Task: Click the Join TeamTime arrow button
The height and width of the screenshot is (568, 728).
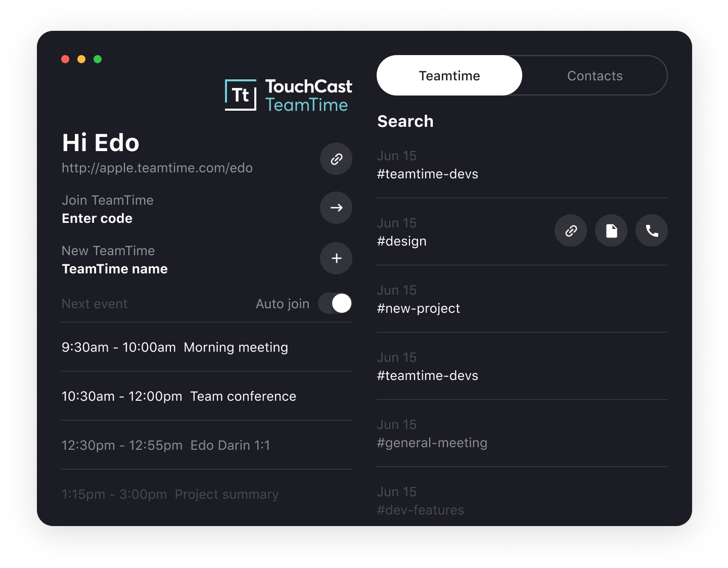Action: 336,208
